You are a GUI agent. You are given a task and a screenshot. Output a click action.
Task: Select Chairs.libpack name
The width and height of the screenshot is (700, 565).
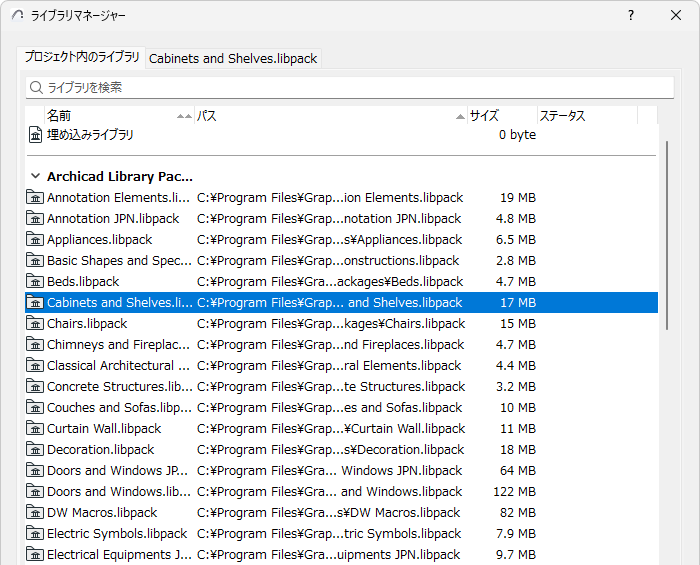point(87,323)
